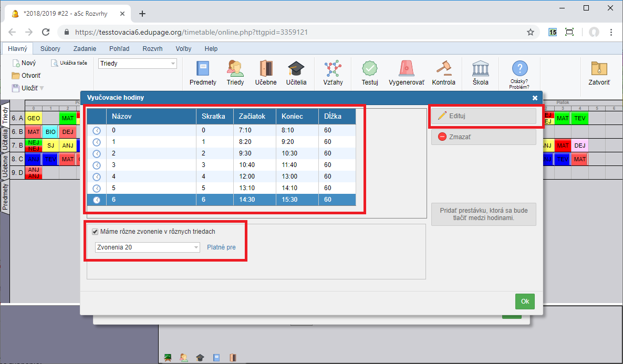Screen dimensions: 623x364
Task: Click the bottom bar door icon
Action: click(x=233, y=358)
